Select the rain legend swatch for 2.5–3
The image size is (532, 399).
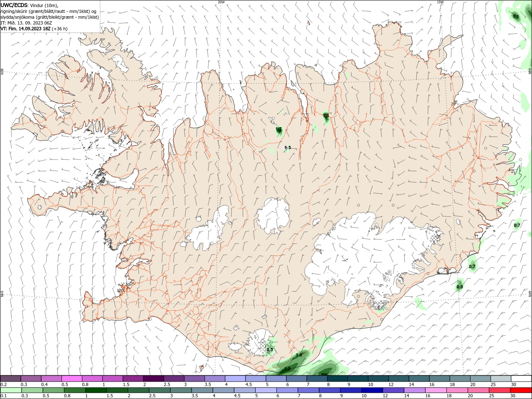click(160, 390)
